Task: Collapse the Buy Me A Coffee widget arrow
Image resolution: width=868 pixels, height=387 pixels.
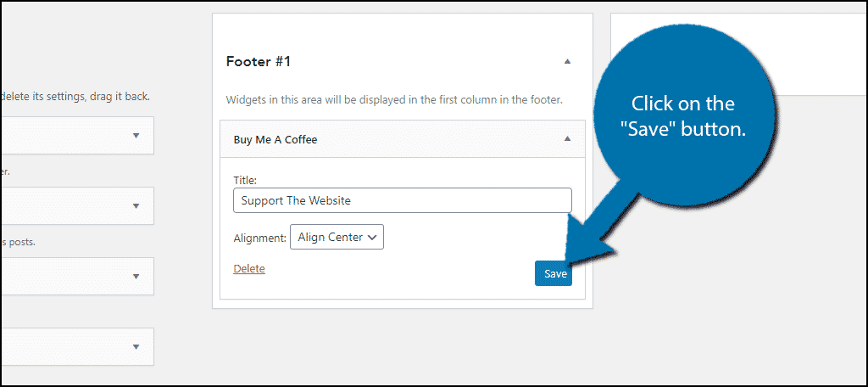Action: tap(568, 139)
